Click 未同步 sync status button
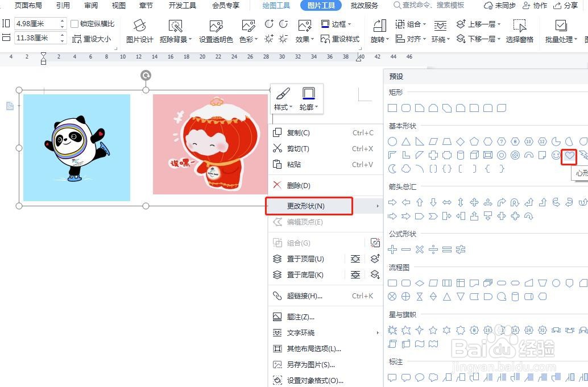 (x=499, y=6)
